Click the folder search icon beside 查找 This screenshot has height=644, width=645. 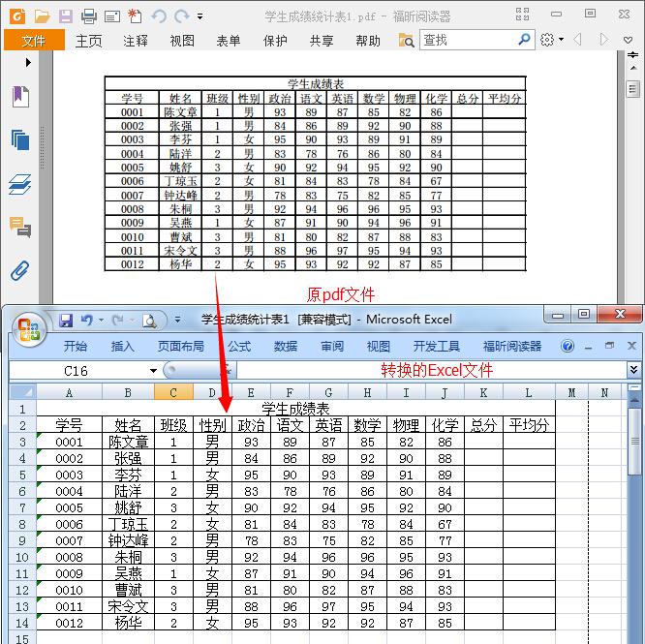pos(406,41)
